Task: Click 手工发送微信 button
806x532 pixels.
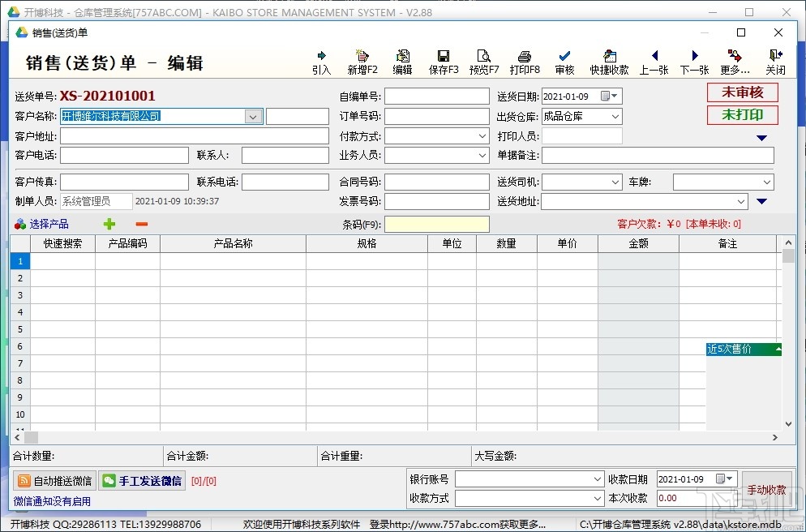Action: tap(143, 481)
